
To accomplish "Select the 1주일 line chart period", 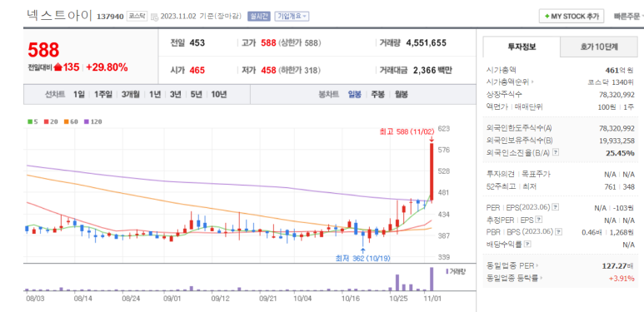I will 102,94.
